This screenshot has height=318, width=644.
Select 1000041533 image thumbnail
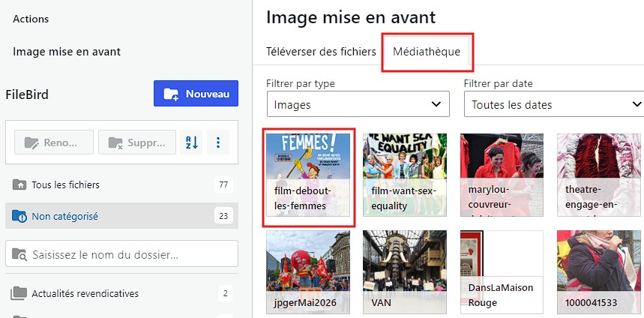tap(599, 272)
